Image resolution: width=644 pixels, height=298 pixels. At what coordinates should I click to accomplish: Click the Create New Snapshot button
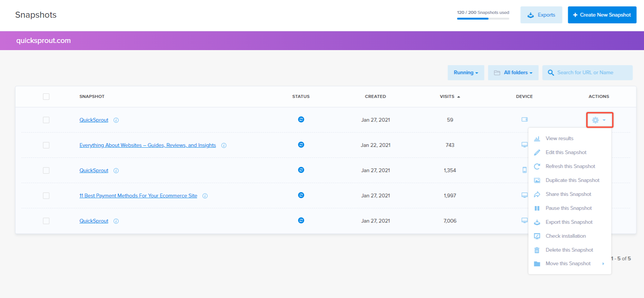tap(602, 15)
